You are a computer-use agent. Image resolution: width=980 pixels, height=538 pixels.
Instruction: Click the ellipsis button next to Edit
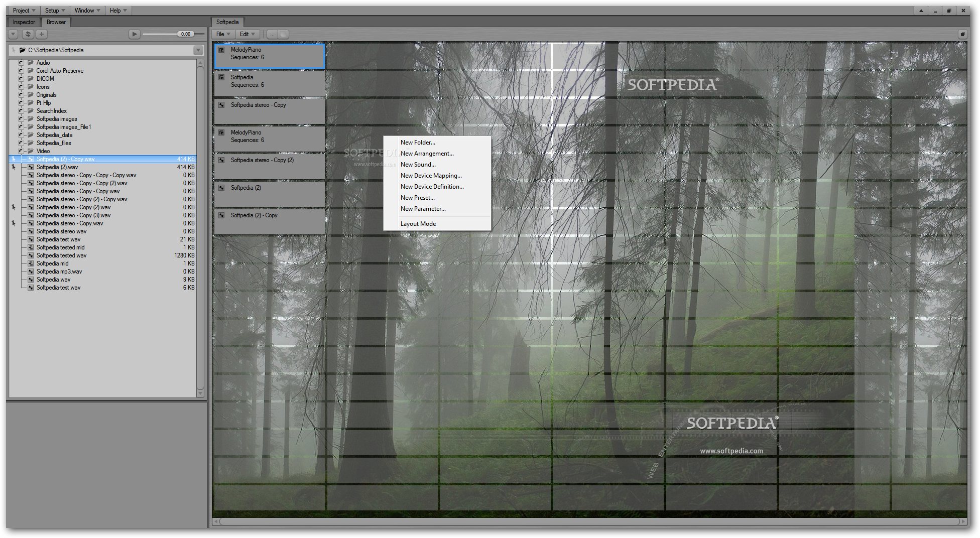[x=272, y=34]
